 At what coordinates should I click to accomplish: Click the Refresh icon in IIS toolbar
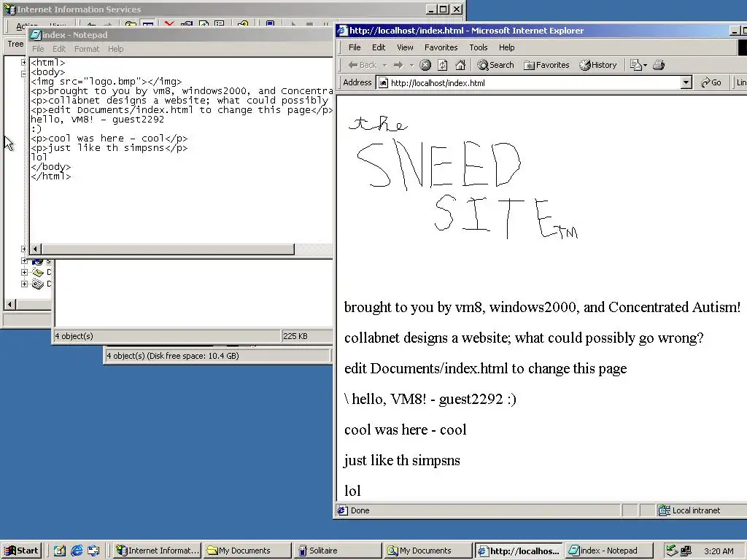[204, 24]
